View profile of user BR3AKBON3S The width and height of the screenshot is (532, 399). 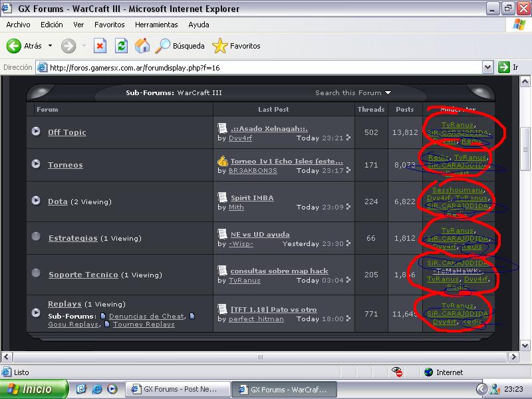tap(253, 171)
